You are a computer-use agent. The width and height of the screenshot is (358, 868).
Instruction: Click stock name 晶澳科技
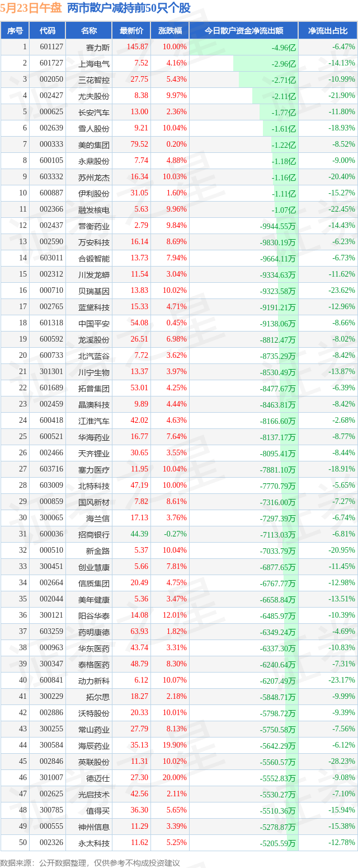coord(95,404)
